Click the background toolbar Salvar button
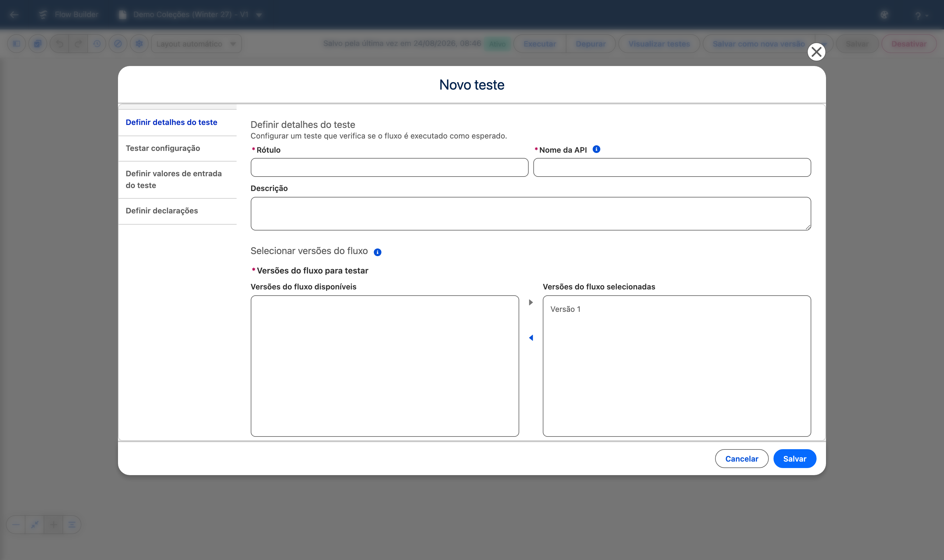Viewport: 944px width, 560px height. 857,44
